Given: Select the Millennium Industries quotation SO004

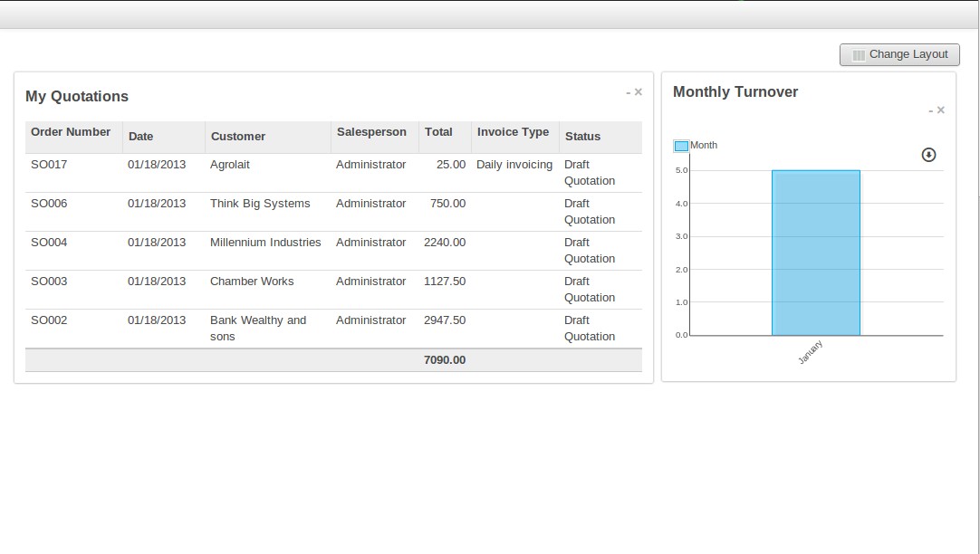Looking at the screenshot, I should pyautogui.click(x=265, y=243).
